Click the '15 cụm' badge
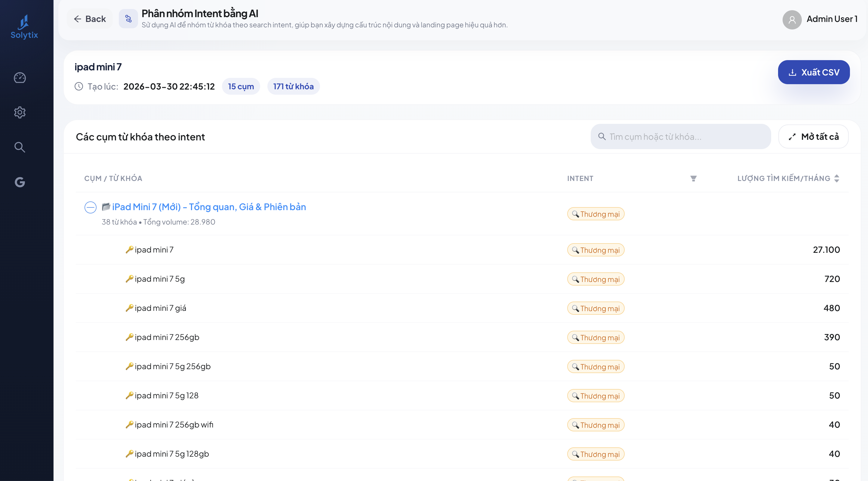The height and width of the screenshot is (481, 868). 241,87
